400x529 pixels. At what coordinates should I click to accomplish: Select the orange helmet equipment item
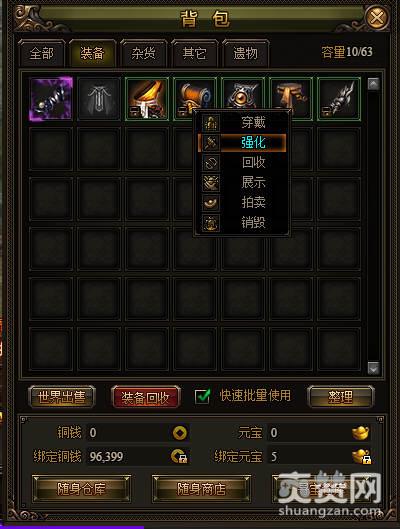[147, 99]
